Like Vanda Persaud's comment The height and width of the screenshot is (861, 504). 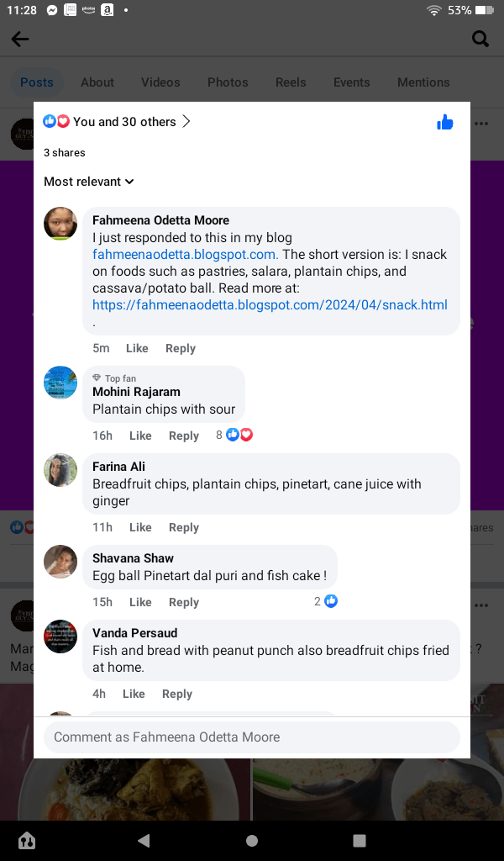[134, 694]
